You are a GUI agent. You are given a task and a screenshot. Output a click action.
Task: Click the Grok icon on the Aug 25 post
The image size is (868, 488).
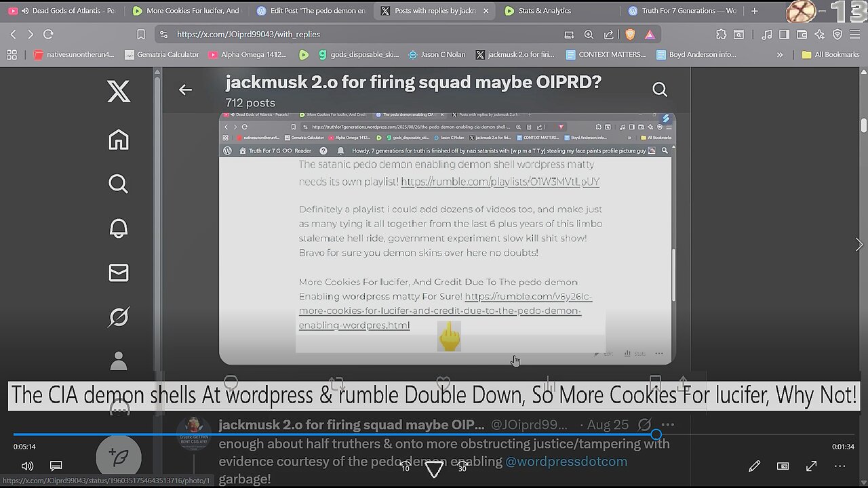click(x=644, y=425)
